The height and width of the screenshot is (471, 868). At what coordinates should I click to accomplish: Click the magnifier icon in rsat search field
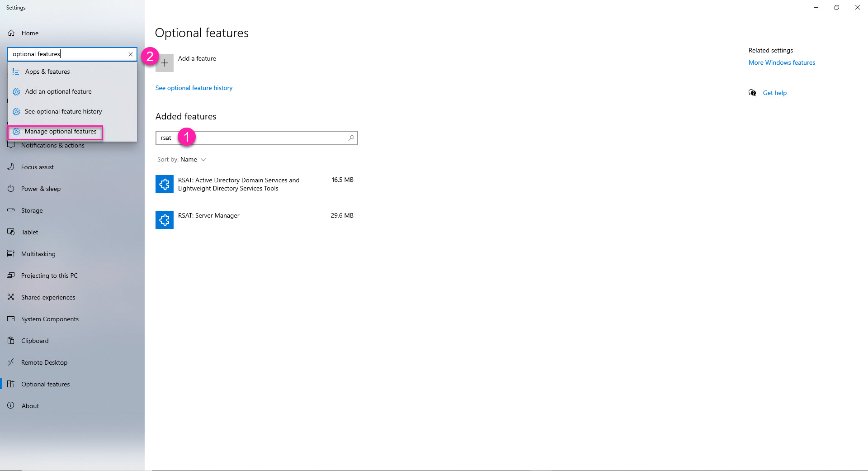[351, 138]
